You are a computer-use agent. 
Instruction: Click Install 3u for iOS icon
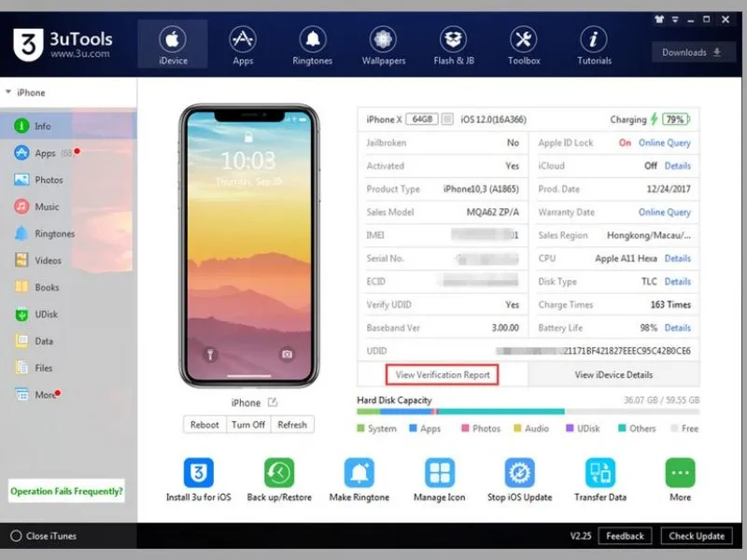coord(198,472)
